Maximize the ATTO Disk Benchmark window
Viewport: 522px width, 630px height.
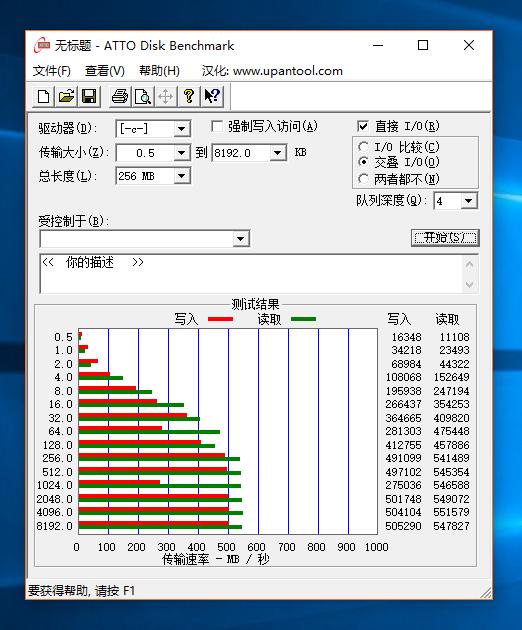pos(423,45)
